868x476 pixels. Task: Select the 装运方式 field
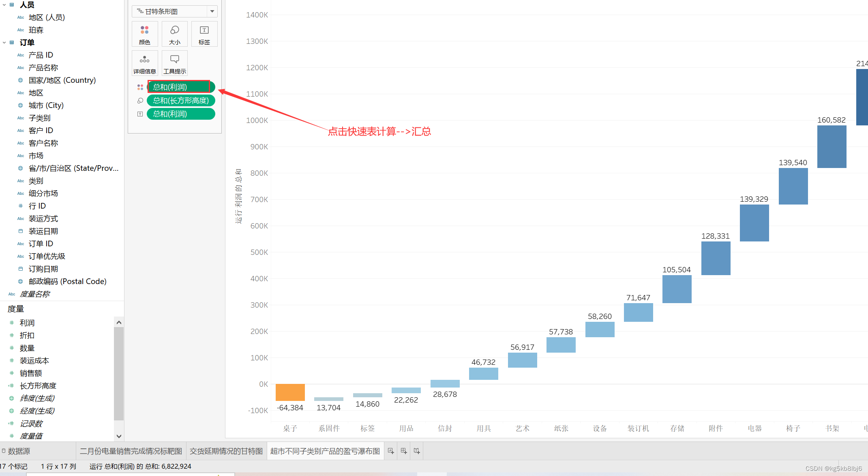click(x=43, y=219)
